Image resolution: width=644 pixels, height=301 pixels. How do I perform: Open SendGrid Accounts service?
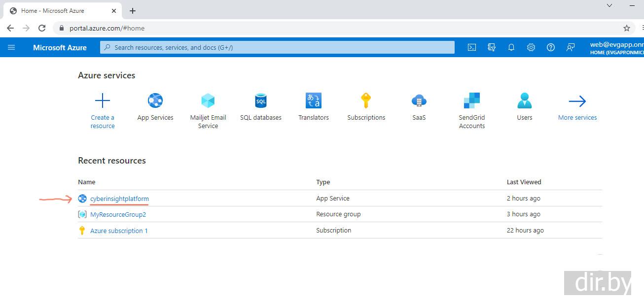472,101
